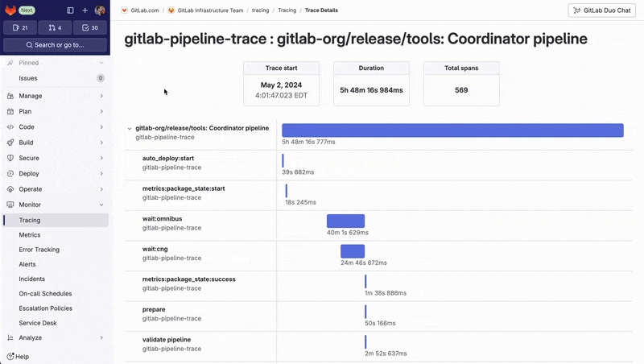The height and width of the screenshot is (364, 644).
Task: Open Escalation Policies page
Action: coord(56,308)
